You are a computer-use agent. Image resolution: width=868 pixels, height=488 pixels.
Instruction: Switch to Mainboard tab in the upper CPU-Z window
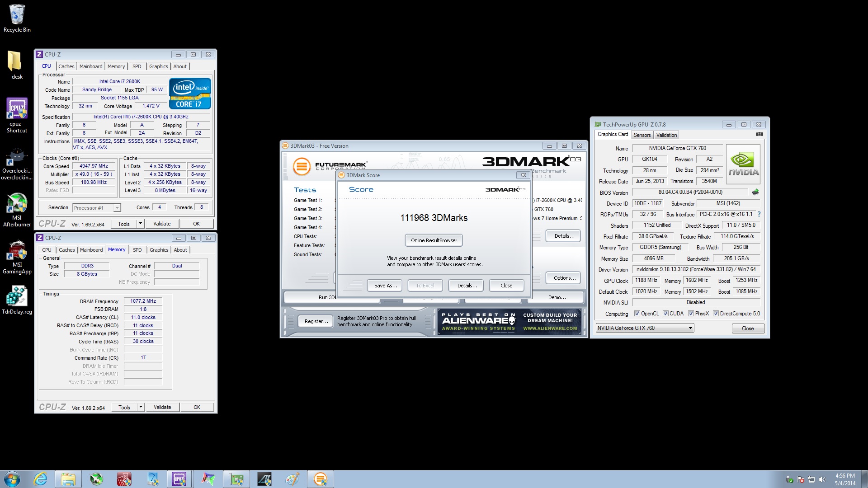pyautogui.click(x=91, y=66)
